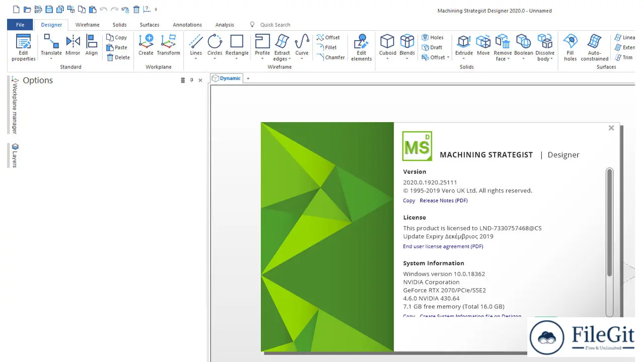Click the Copy link under Version

coord(409,201)
